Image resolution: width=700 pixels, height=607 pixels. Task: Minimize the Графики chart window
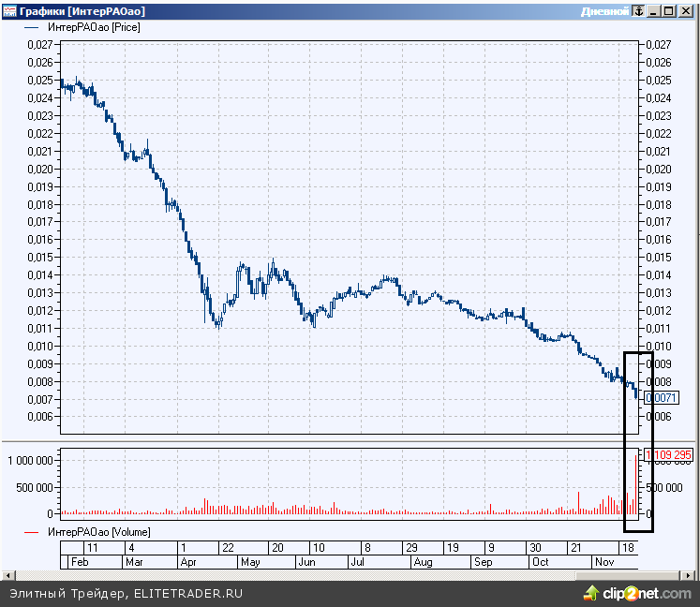[653, 11]
